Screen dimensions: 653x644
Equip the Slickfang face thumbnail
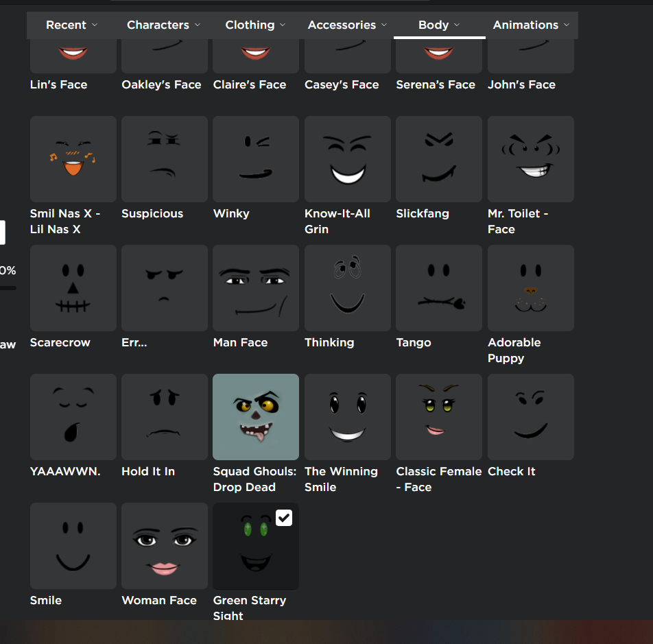439,159
